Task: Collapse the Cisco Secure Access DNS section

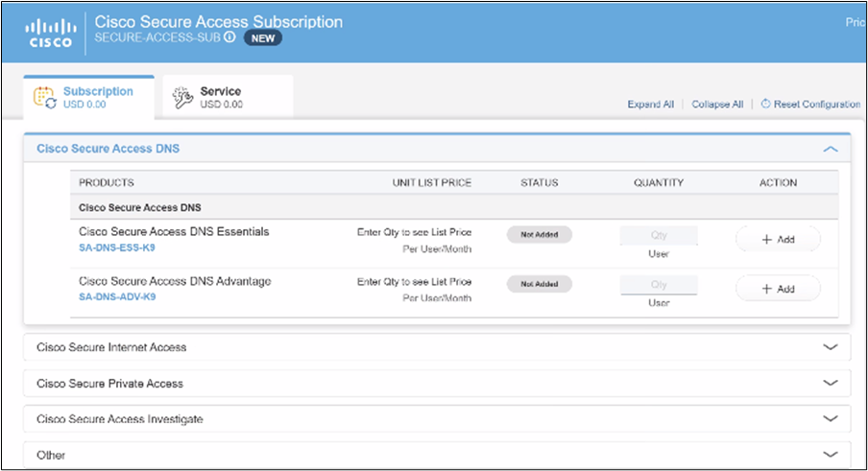Action: pos(831,149)
